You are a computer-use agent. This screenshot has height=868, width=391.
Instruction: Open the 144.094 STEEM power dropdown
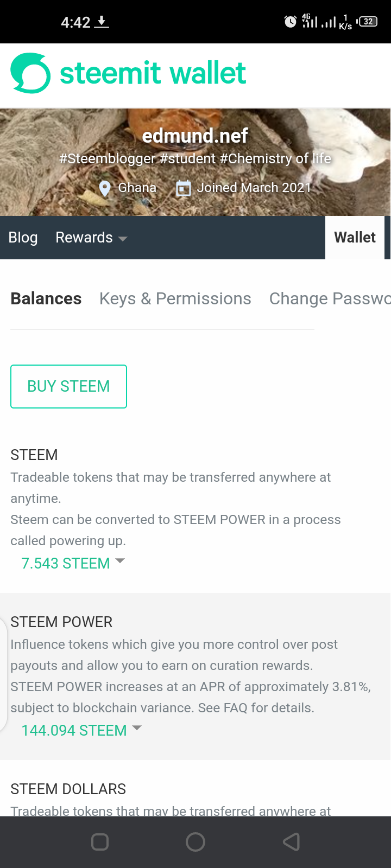point(81,730)
